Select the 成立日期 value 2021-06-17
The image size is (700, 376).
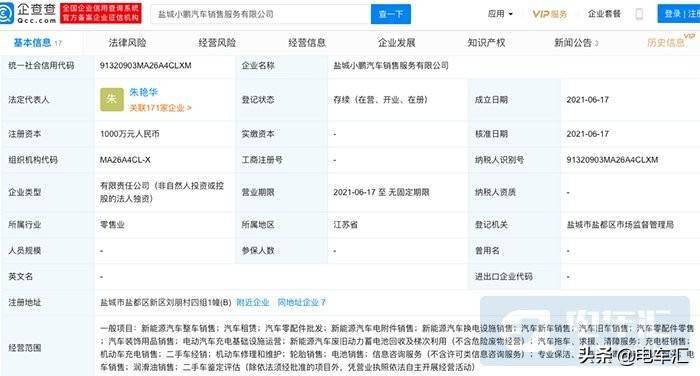(588, 100)
